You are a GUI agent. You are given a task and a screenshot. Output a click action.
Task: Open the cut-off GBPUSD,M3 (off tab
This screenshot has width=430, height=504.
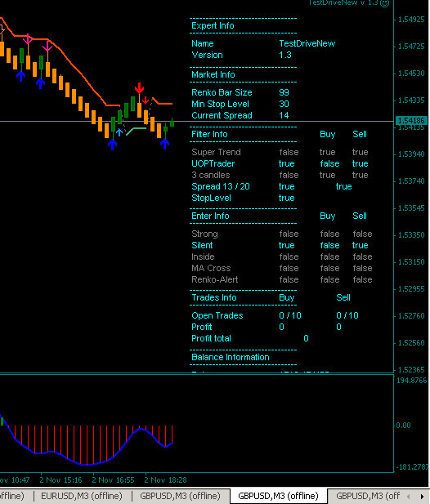pos(368,496)
